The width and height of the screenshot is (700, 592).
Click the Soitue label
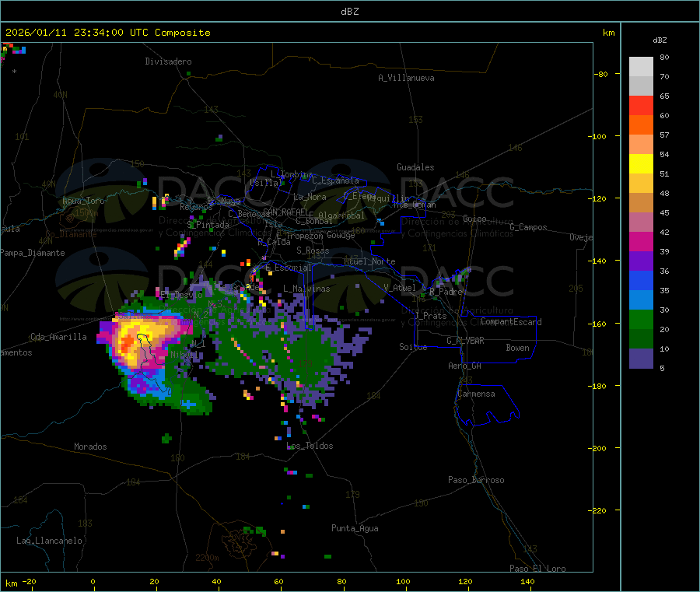413,347
